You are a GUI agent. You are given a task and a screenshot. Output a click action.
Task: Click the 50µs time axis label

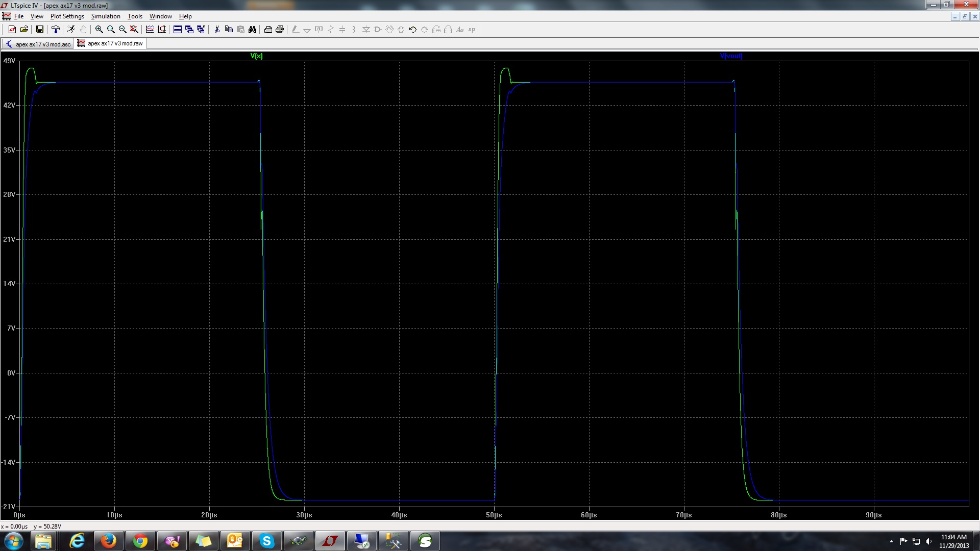pos(494,515)
